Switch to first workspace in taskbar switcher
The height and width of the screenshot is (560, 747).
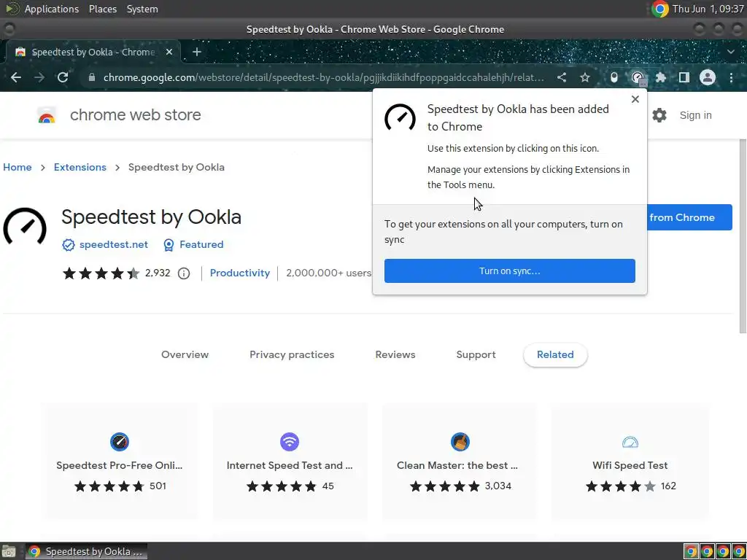point(691,551)
